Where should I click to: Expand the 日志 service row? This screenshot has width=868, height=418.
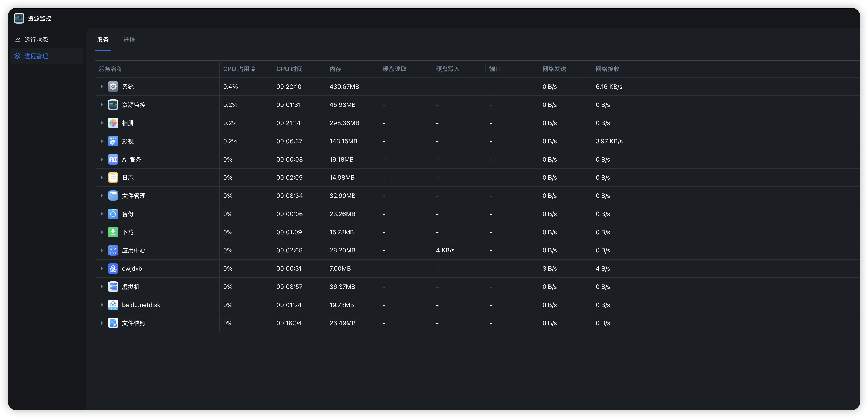tap(101, 178)
